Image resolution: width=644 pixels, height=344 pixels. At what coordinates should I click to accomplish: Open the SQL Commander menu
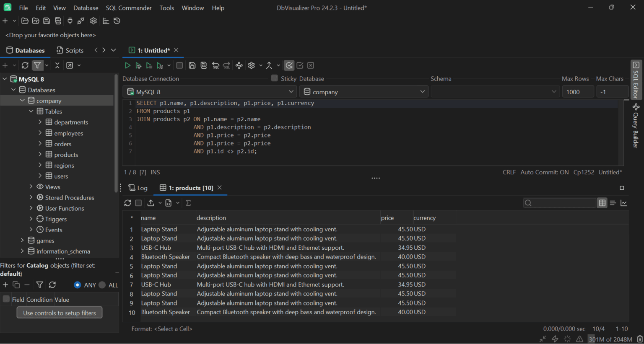click(x=128, y=8)
